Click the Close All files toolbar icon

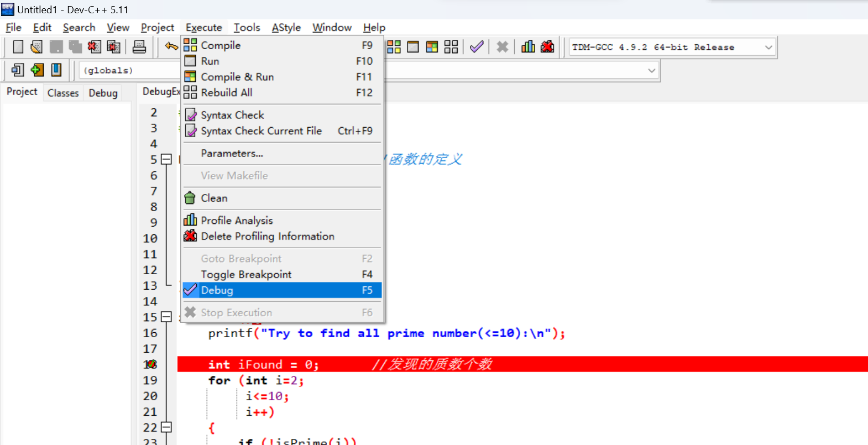(x=113, y=47)
